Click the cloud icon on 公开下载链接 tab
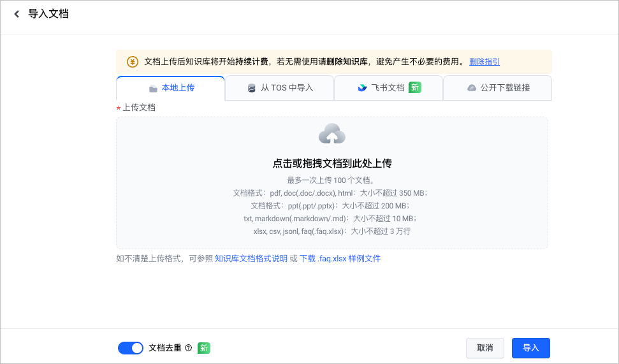Image resolution: width=619 pixels, height=364 pixels. (472, 87)
